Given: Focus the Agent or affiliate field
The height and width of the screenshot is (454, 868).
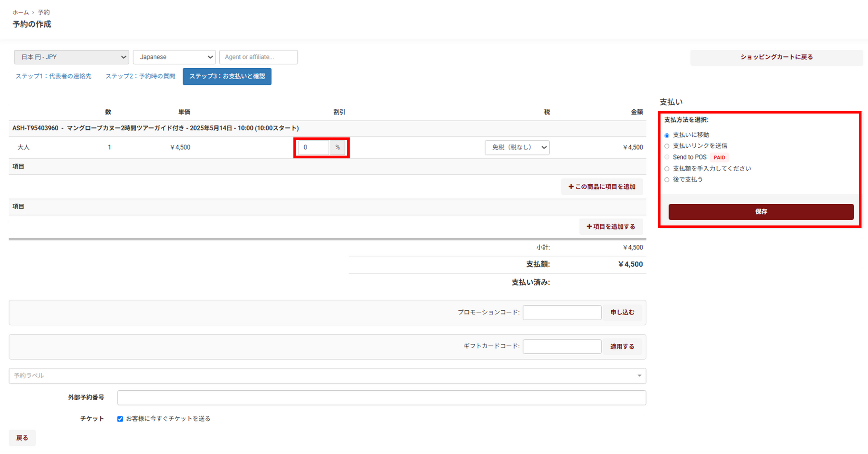Looking at the screenshot, I should [258, 57].
